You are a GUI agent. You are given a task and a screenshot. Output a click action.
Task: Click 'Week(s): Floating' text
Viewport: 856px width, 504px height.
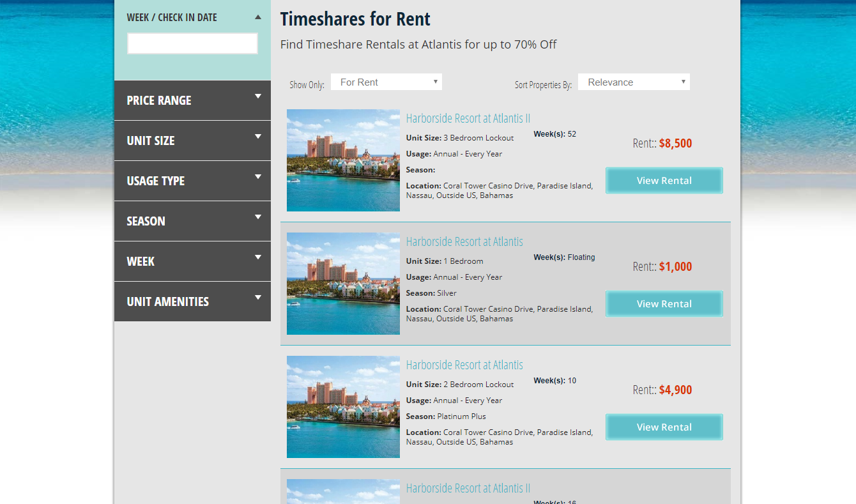tap(564, 257)
